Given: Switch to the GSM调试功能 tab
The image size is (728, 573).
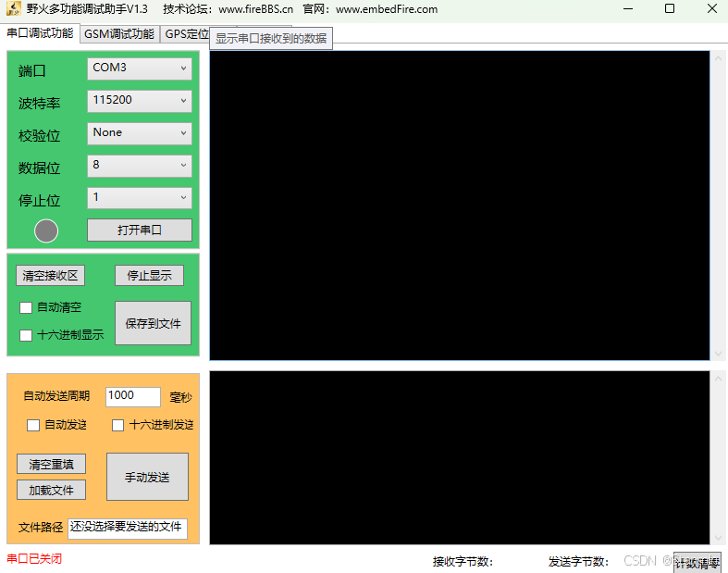Looking at the screenshot, I should pos(119,34).
